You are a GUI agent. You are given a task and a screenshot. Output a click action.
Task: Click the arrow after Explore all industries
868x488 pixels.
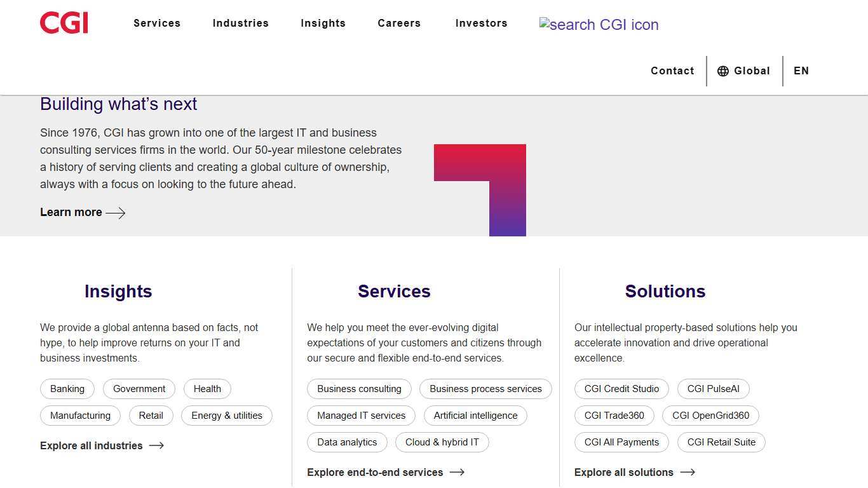tap(156, 445)
